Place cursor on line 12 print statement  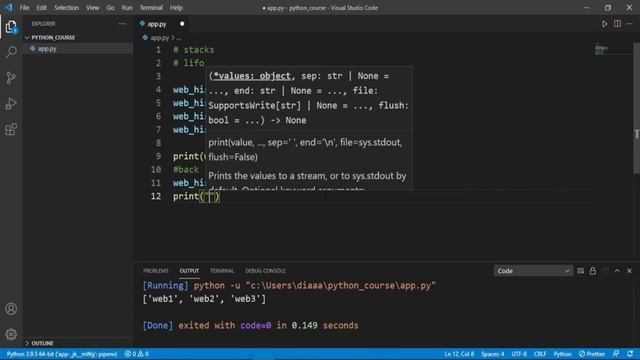(x=196, y=196)
